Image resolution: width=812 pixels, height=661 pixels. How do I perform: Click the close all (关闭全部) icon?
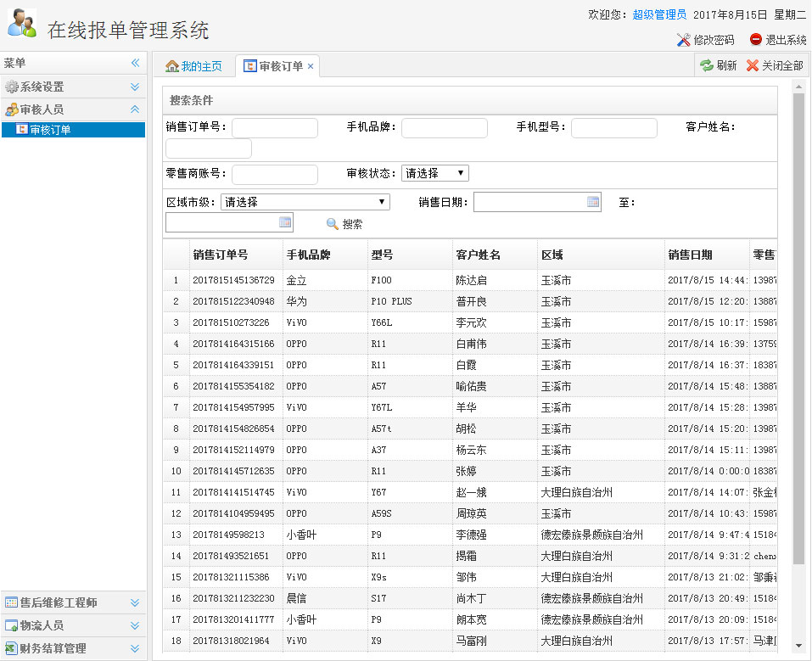pyautogui.click(x=752, y=65)
